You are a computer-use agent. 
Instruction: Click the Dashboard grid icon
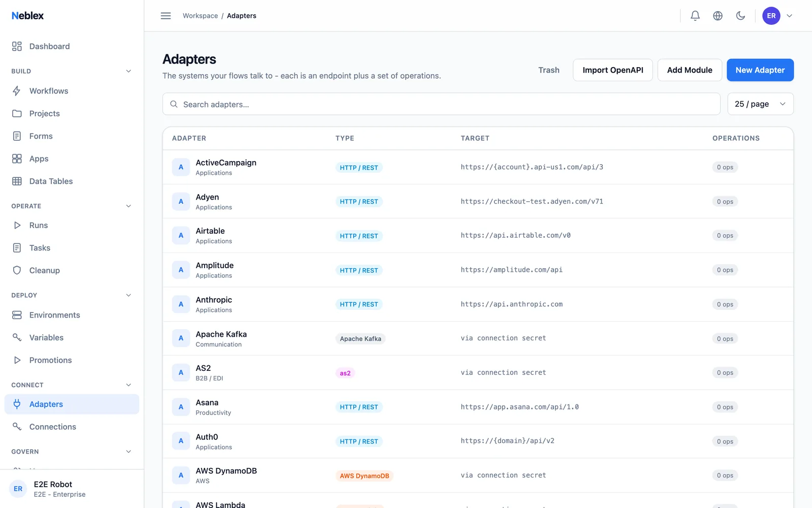pos(17,46)
